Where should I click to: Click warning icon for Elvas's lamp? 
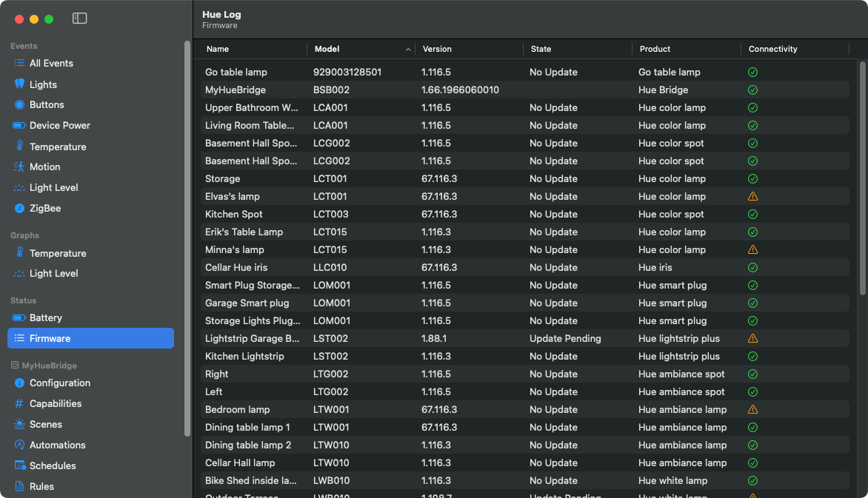pyautogui.click(x=752, y=197)
